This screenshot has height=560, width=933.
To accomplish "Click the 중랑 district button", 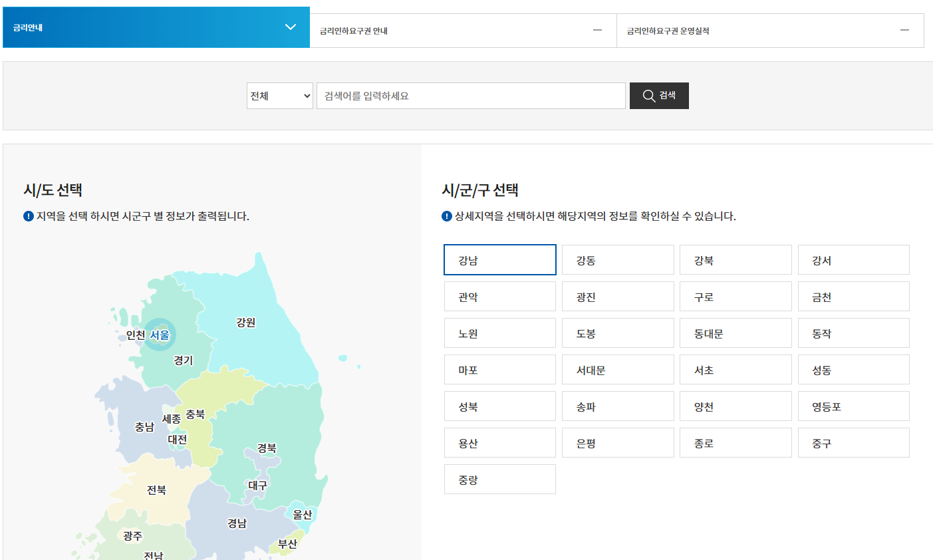I will click(500, 480).
